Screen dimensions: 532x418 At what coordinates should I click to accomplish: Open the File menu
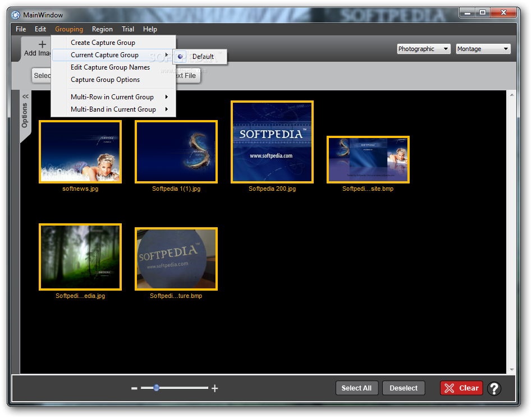pos(21,29)
